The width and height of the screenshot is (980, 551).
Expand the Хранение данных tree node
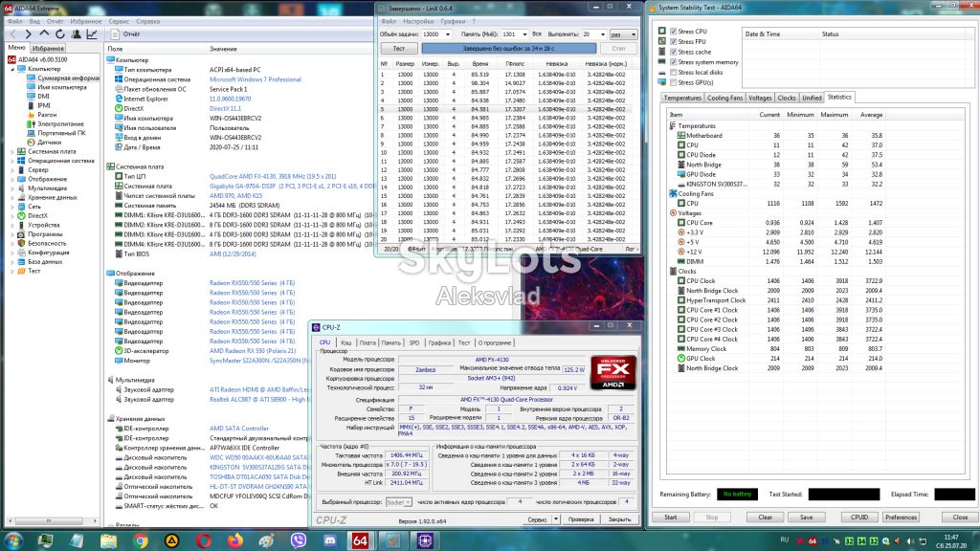[12, 197]
